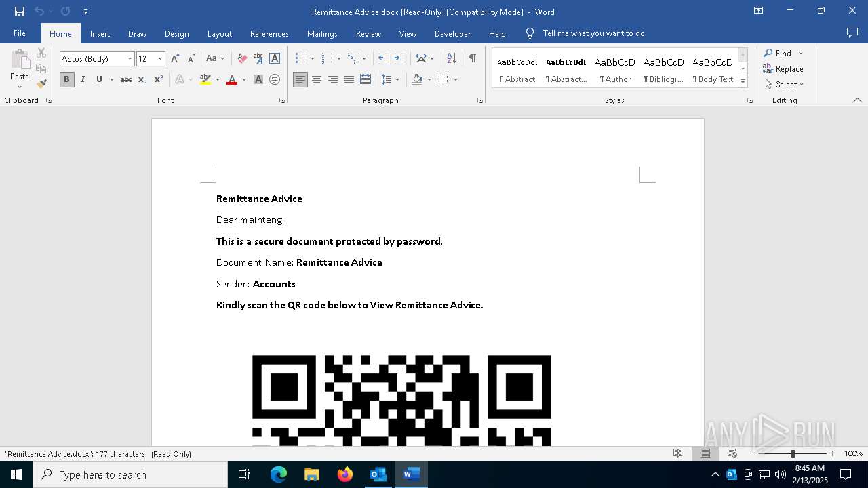The width and height of the screenshot is (868, 488).
Task: Click the Copy icon in the Clipboard group
Action: coord(41,68)
